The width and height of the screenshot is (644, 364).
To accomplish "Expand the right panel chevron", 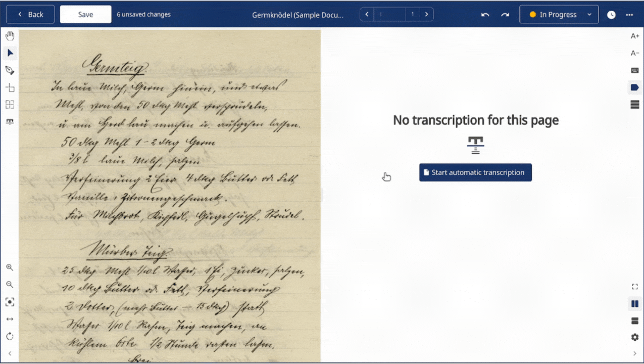I will click(x=635, y=354).
